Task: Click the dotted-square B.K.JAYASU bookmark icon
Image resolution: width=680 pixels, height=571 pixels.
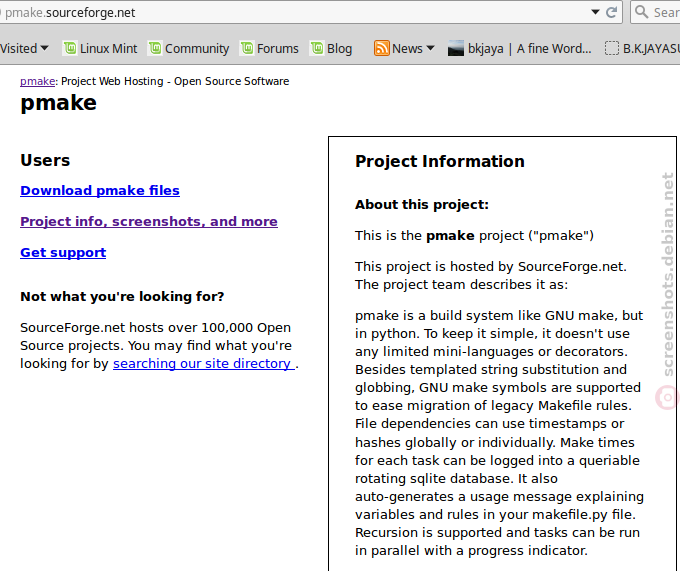Action: [x=611, y=48]
